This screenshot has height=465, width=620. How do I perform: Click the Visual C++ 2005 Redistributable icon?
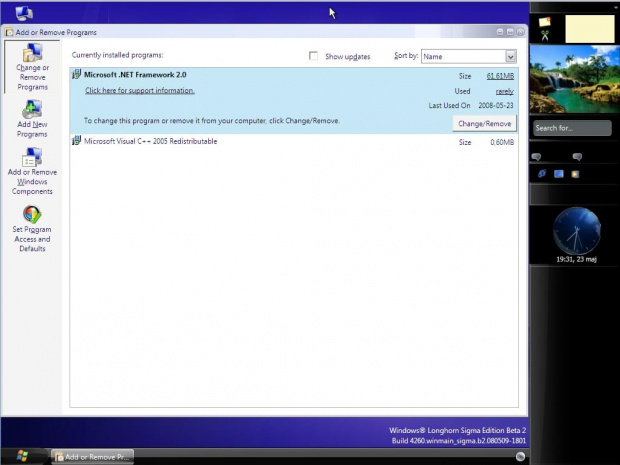tap(76, 141)
